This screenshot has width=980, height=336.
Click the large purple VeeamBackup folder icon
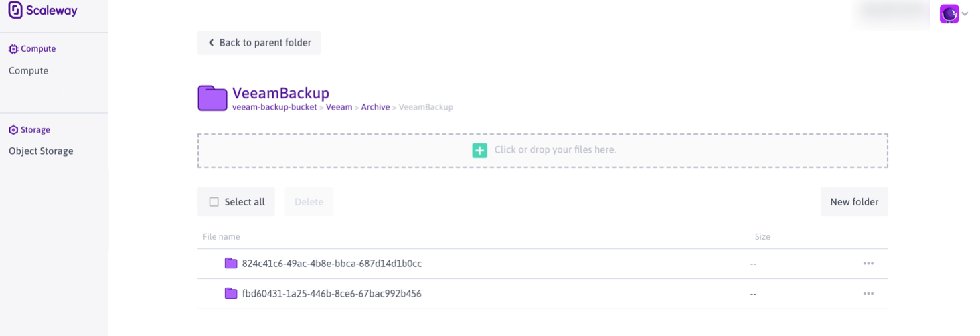(x=212, y=98)
